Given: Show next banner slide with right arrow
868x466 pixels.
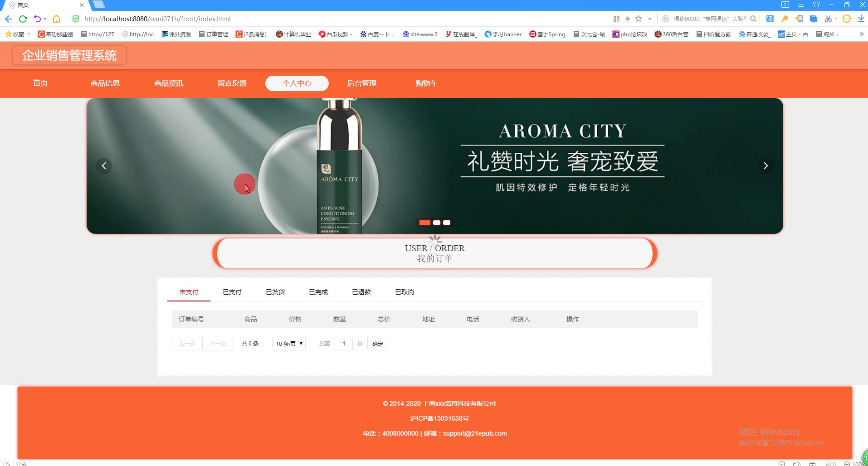Looking at the screenshot, I should (x=766, y=166).
